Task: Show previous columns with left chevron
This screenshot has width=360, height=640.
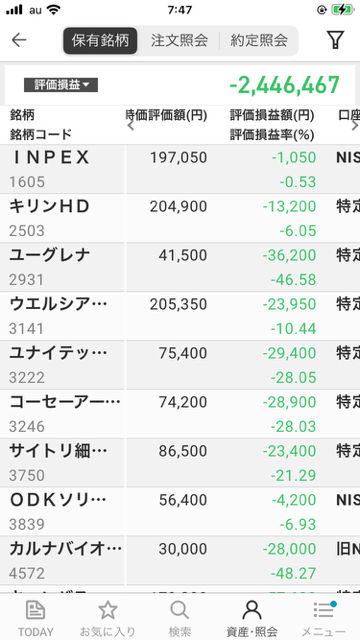Action: [x=131, y=125]
